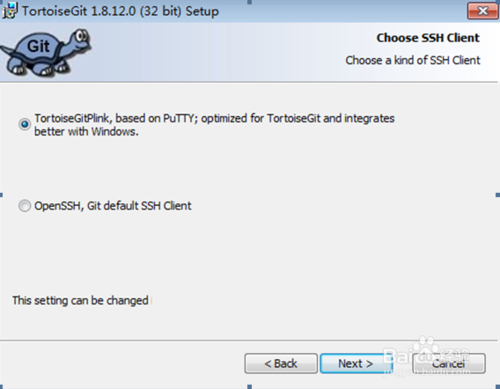Click the blue handle at top edge center
The image size is (500, 389).
click(x=249, y=2)
